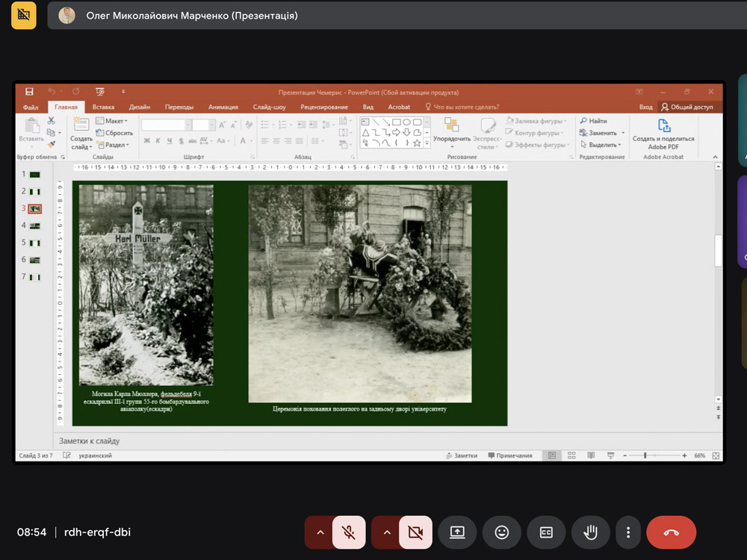The image size is (747, 560).
Task: Open the emoji reactions button
Action: 502,532
